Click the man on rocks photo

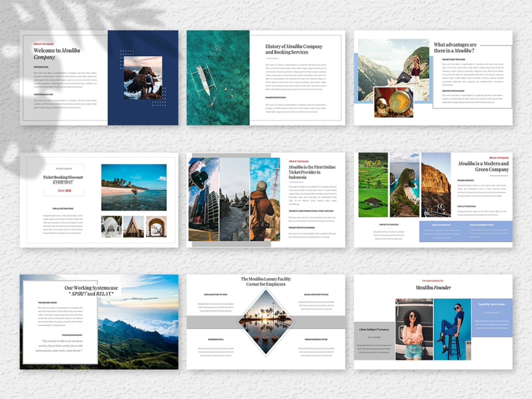point(143,78)
